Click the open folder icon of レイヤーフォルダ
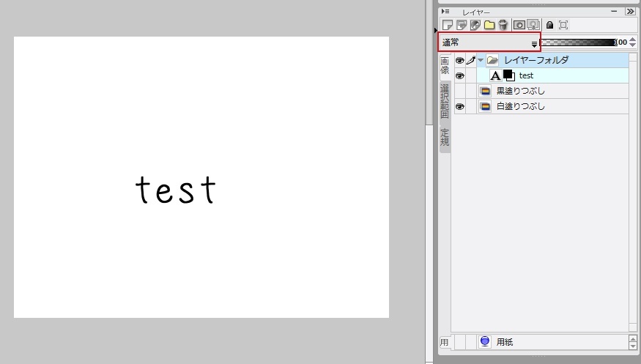The height and width of the screenshot is (364, 641). pos(492,60)
